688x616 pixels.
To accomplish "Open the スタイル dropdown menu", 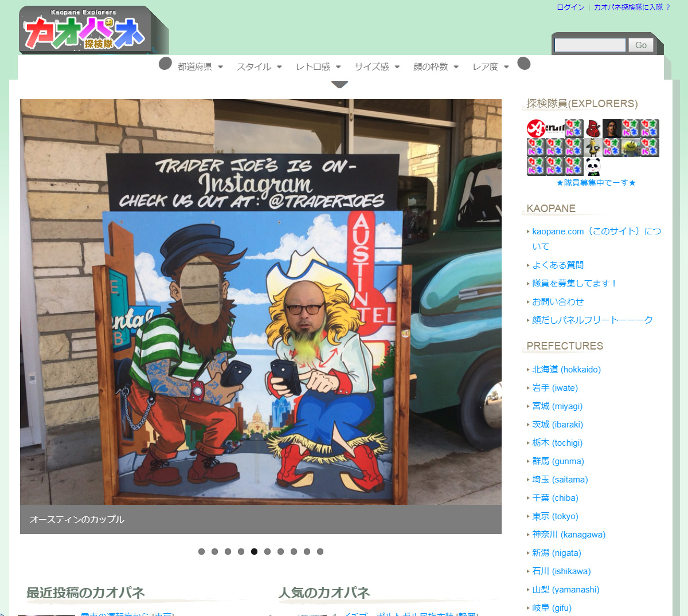I will [x=259, y=67].
